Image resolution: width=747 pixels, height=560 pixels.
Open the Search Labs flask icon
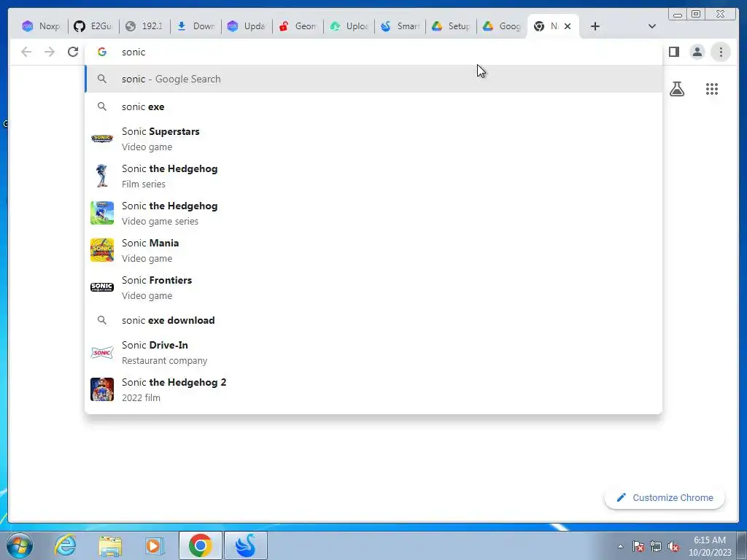tap(677, 89)
